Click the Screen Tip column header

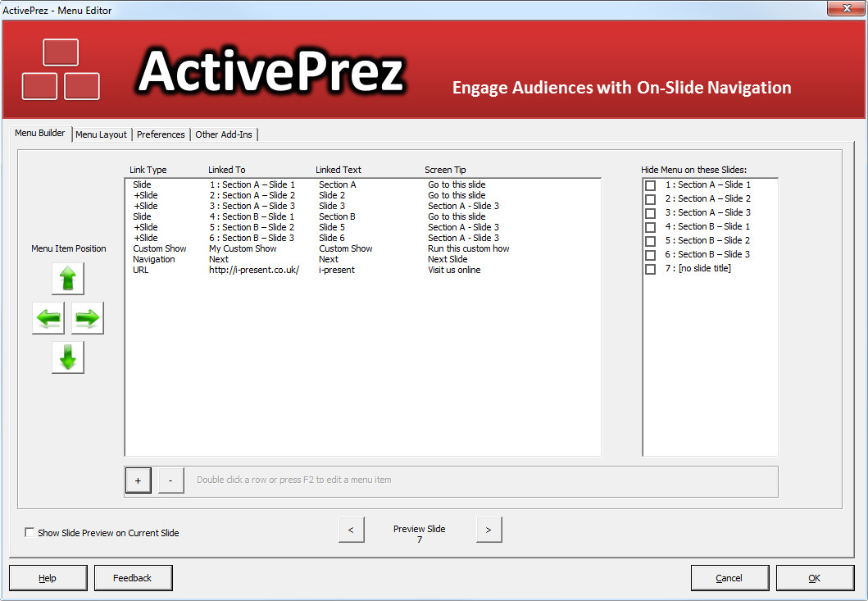tap(445, 170)
